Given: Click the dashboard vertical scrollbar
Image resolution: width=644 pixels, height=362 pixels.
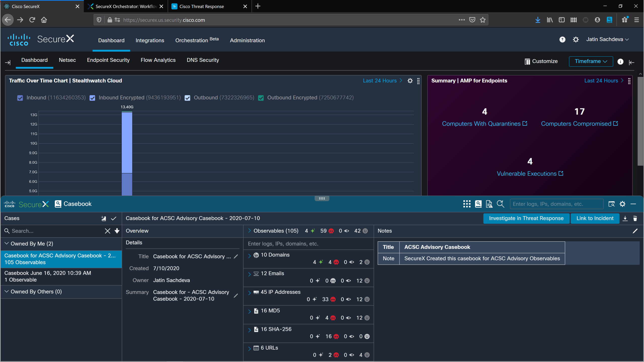Looking at the screenshot, I should tap(640, 121).
